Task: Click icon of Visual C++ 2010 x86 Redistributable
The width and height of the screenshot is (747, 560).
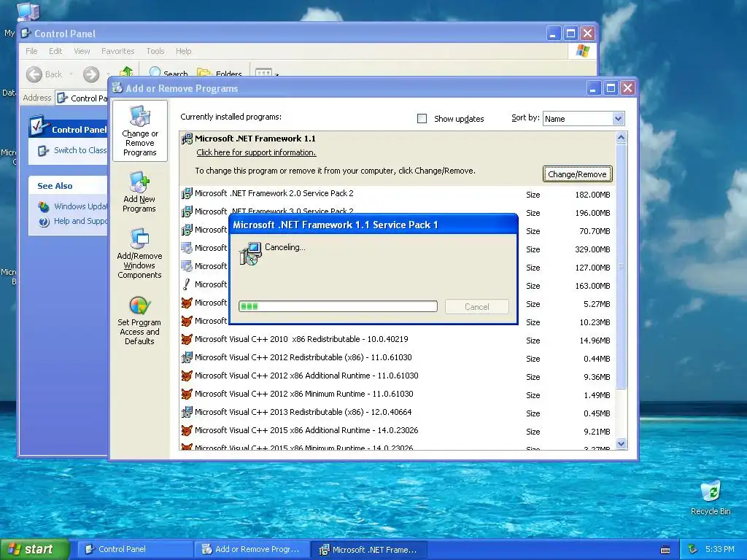Action: 187,339
